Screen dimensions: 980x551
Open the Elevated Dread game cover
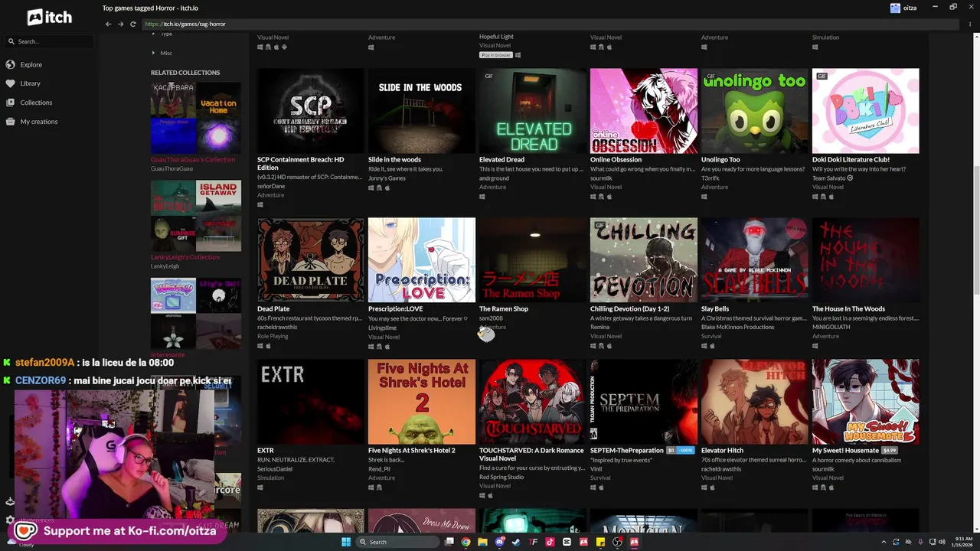coord(533,111)
